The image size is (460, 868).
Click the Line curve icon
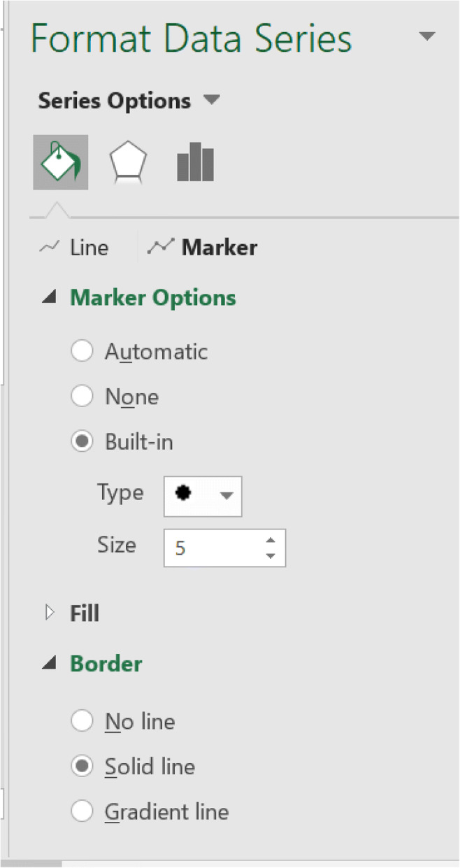pyautogui.click(x=49, y=248)
